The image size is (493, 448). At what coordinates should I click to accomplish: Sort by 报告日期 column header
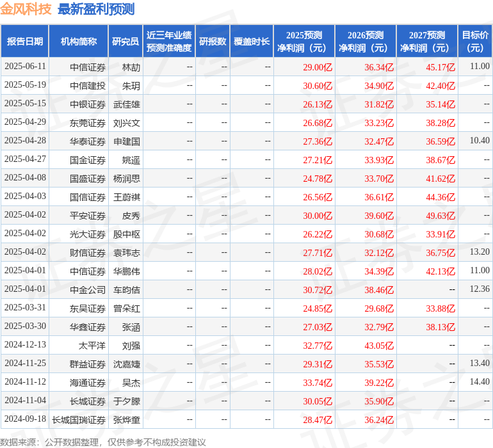coord(25,42)
